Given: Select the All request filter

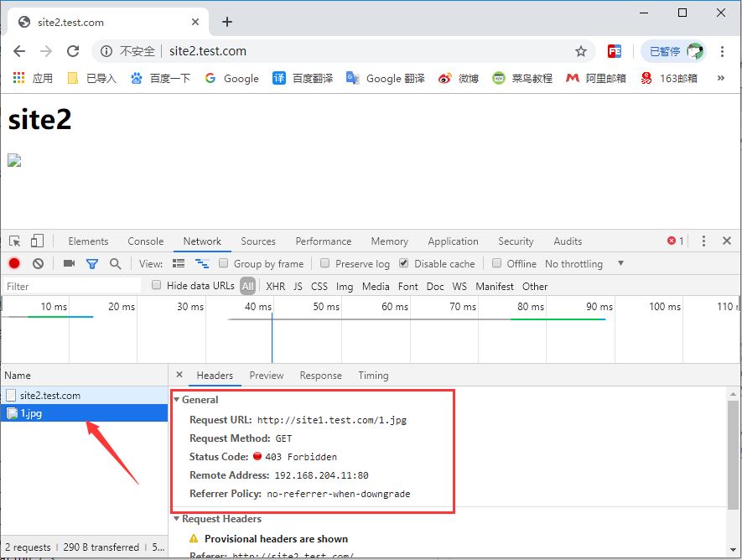Looking at the screenshot, I should [247, 286].
